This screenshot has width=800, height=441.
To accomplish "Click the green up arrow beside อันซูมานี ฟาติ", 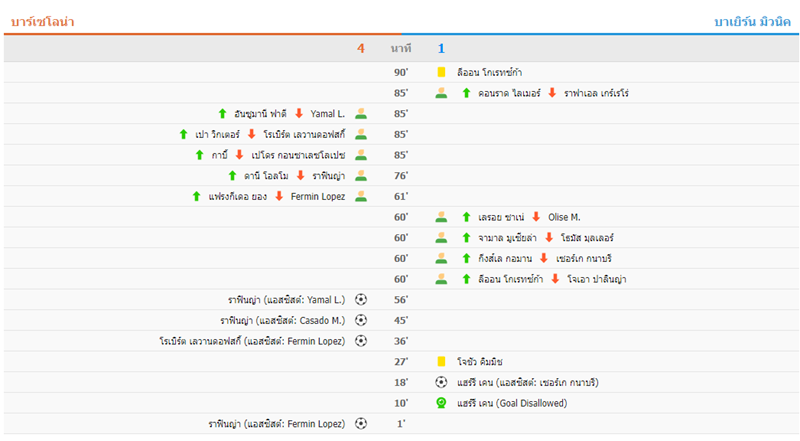I will point(222,113).
